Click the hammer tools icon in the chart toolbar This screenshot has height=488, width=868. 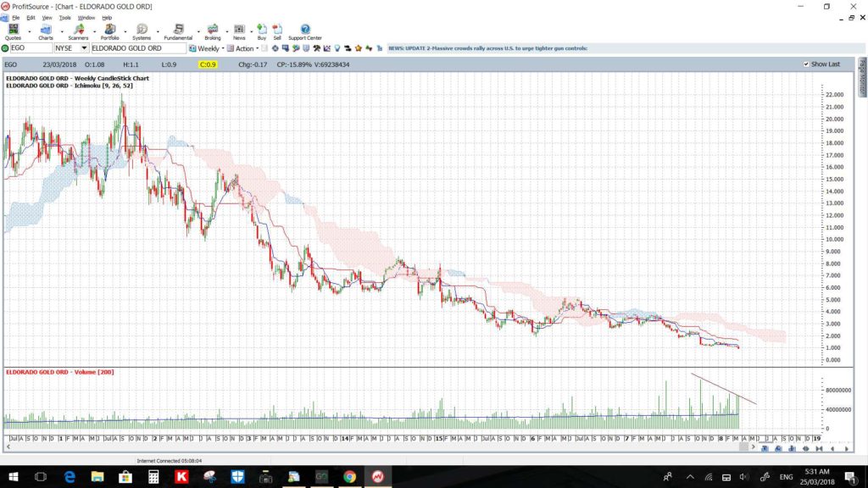point(316,48)
